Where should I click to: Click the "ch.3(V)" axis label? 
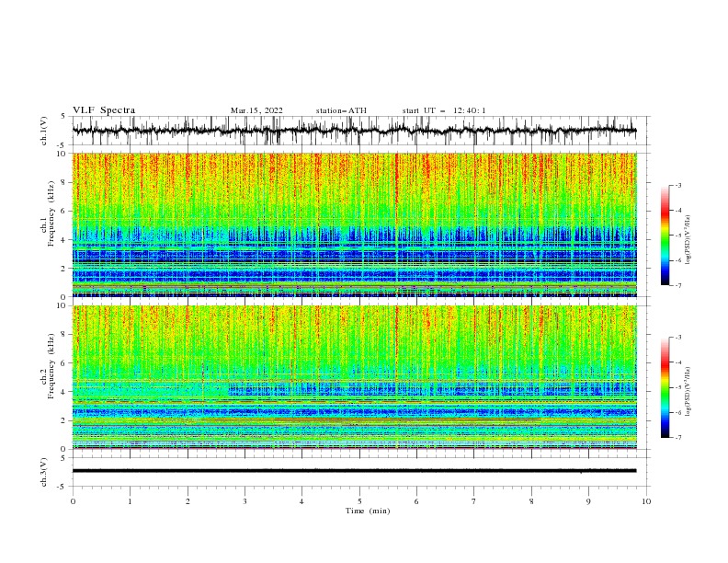click(x=44, y=472)
